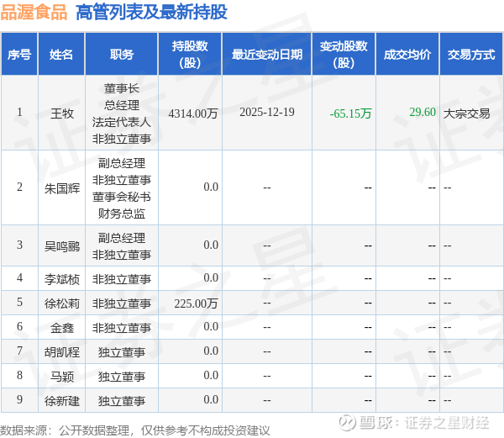Click 非独立董事 in 金鑫's row
Viewport: 504px width, 438px height.
pos(122,328)
